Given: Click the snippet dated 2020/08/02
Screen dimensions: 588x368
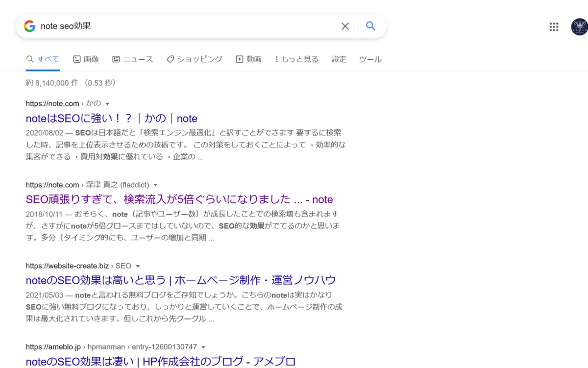Looking at the screenshot, I should pyautogui.click(x=186, y=145).
